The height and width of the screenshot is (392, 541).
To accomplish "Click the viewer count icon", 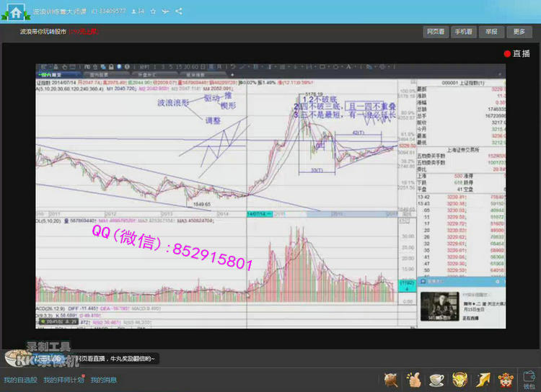I will click(x=133, y=12).
